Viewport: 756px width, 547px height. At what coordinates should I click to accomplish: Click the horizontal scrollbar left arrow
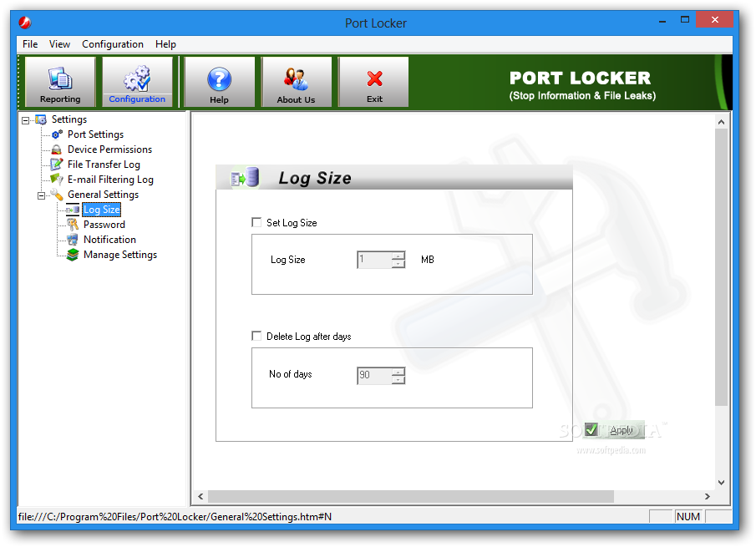[x=200, y=496]
